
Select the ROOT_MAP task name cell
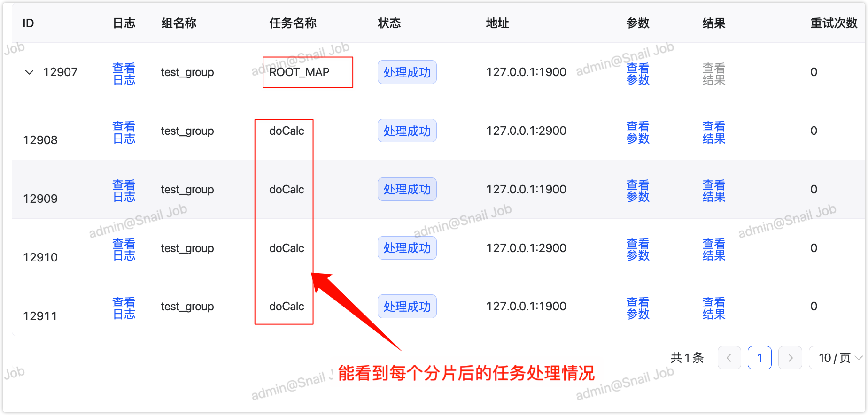click(299, 72)
